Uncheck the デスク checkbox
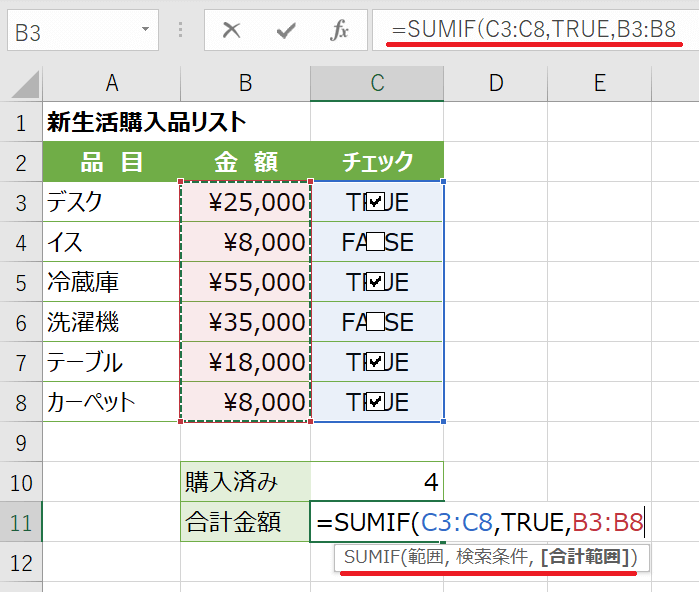Screen dimensions: 699x592 (376, 202)
